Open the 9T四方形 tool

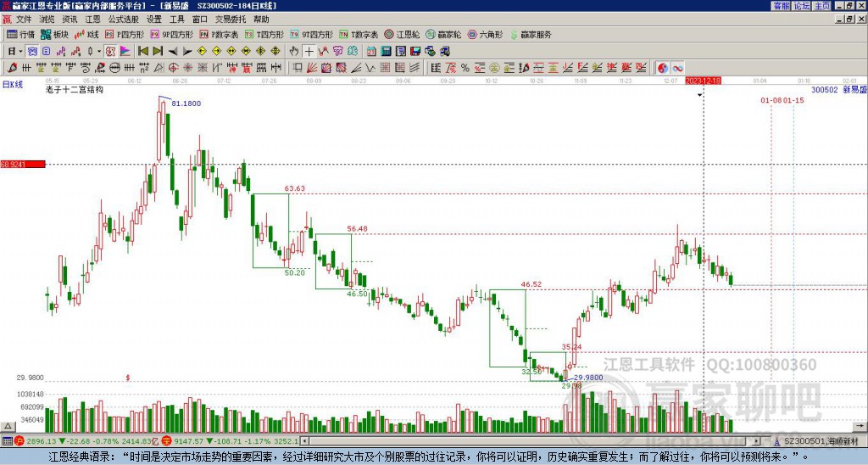312,34
